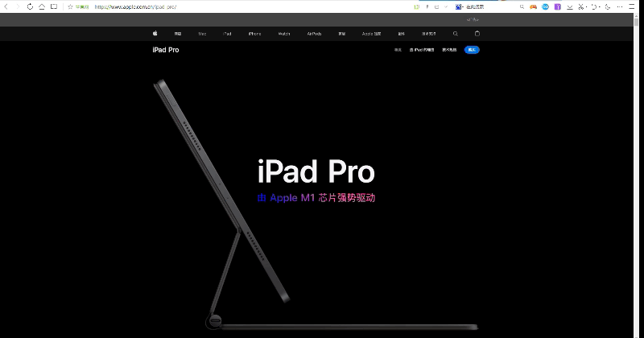Open the scissors screenshot tool
The image size is (644, 338).
(580, 6)
